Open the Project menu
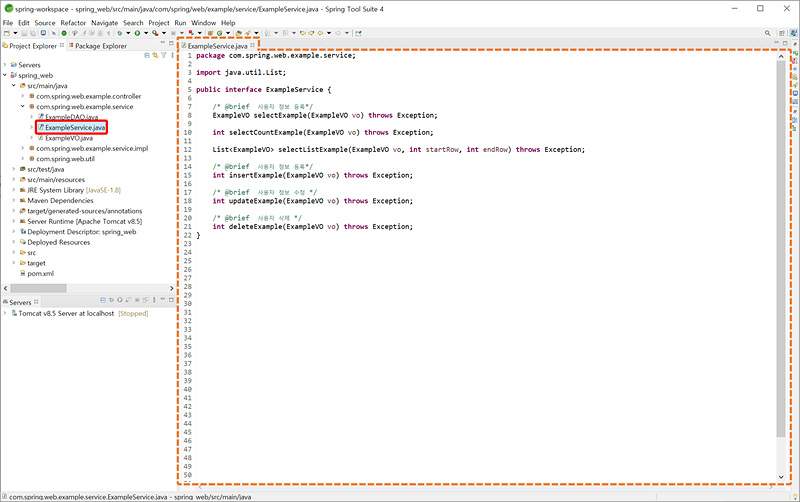This screenshot has height=502, width=800. (159, 23)
